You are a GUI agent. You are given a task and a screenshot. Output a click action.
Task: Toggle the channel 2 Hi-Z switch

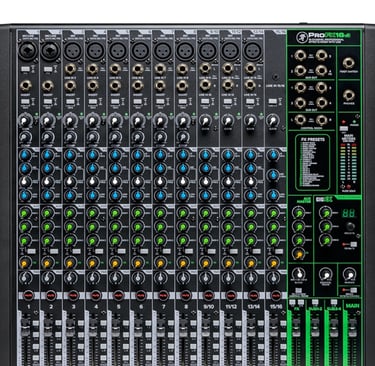(x=48, y=69)
